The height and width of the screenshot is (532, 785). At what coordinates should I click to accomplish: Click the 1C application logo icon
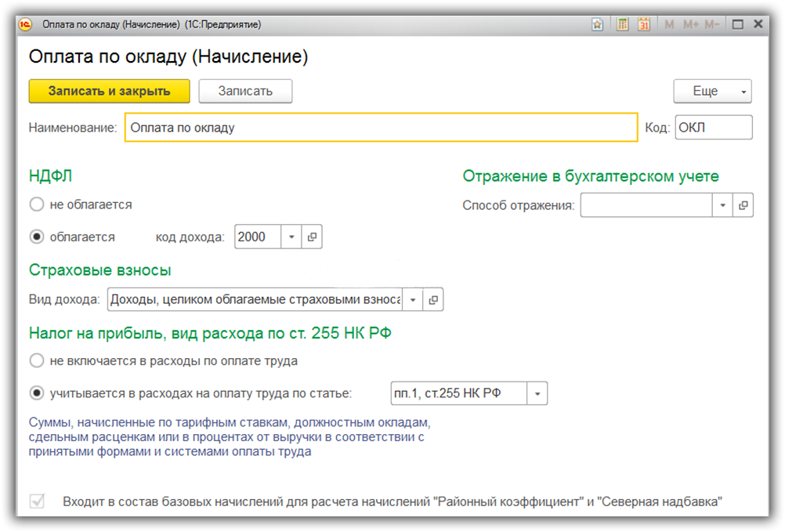pos(26,24)
